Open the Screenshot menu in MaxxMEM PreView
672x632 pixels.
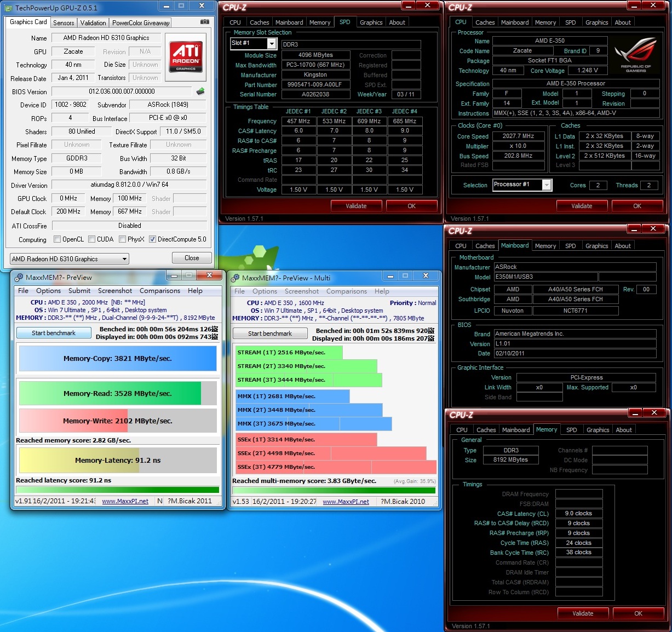(x=115, y=291)
